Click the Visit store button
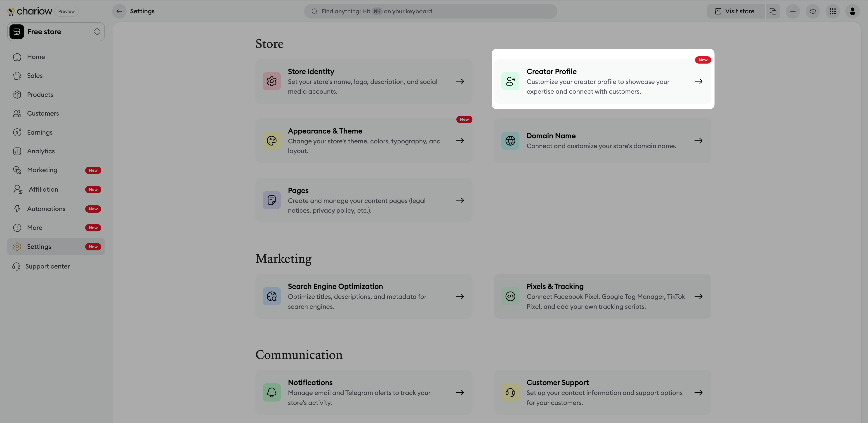Screen dimensions: 868x423 tap(736, 11)
